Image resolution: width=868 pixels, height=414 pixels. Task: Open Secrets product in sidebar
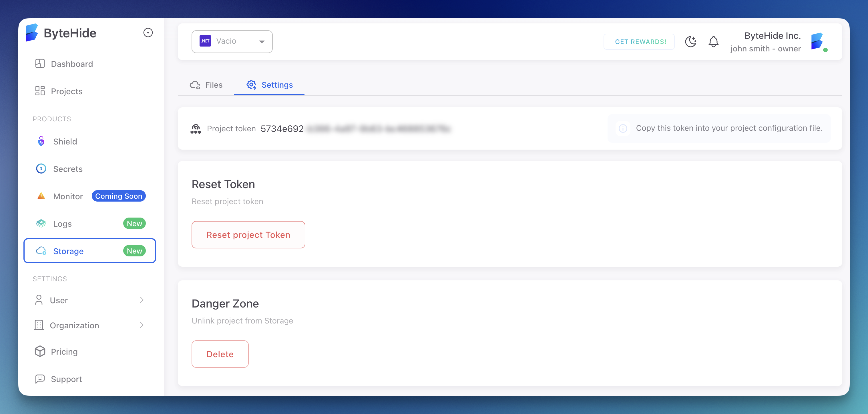point(68,169)
